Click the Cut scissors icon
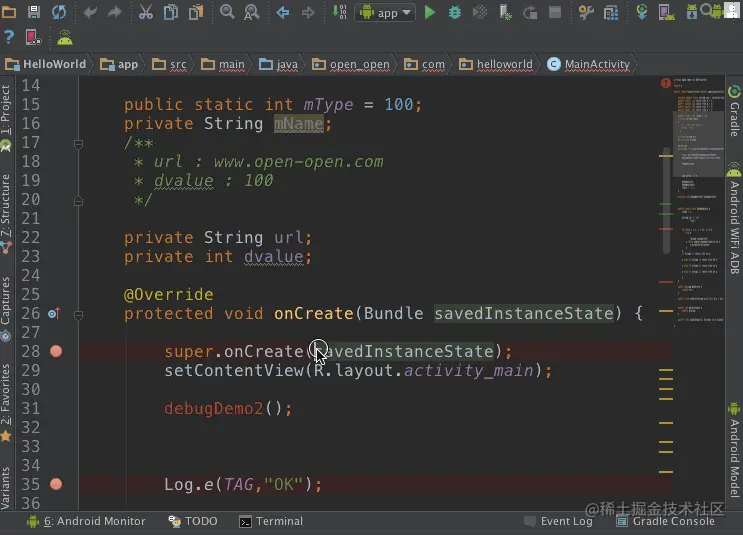The height and width of the screenshot is (535, 743). 145,12
